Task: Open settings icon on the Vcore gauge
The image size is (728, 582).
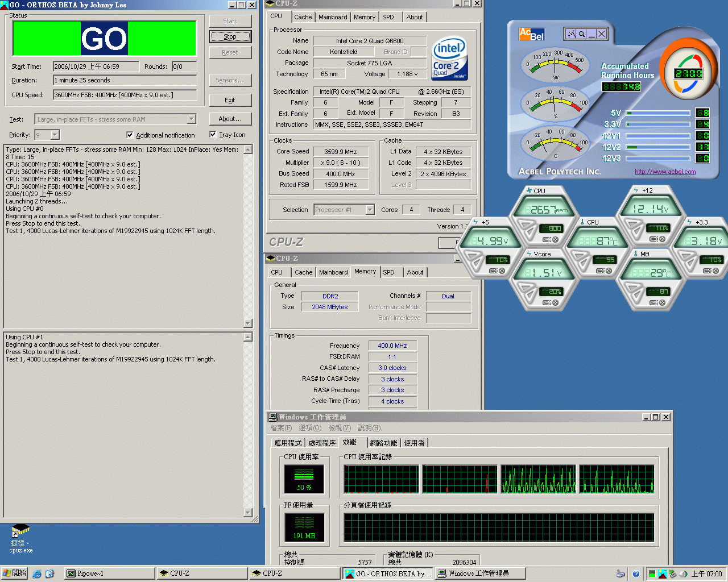Action: coord(547,303)
